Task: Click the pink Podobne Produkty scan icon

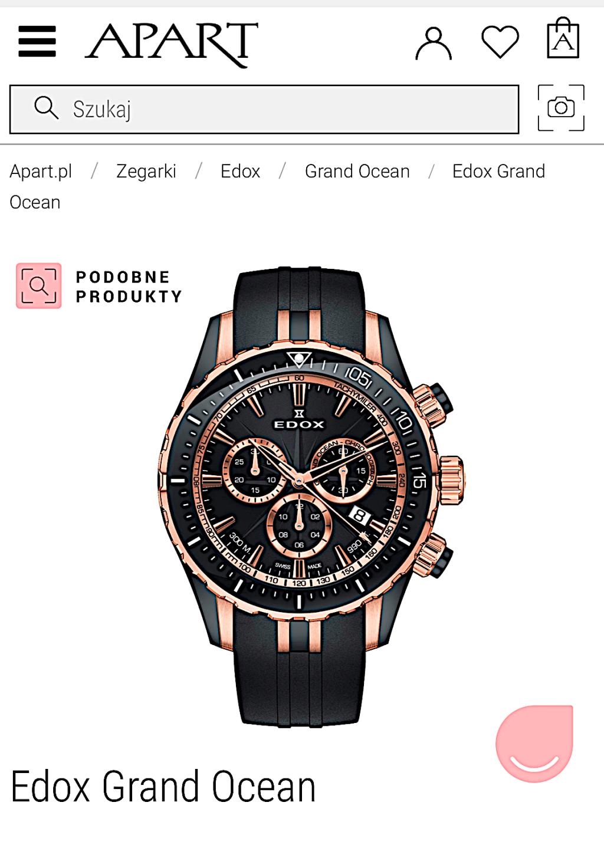Action: coord(38,286)
